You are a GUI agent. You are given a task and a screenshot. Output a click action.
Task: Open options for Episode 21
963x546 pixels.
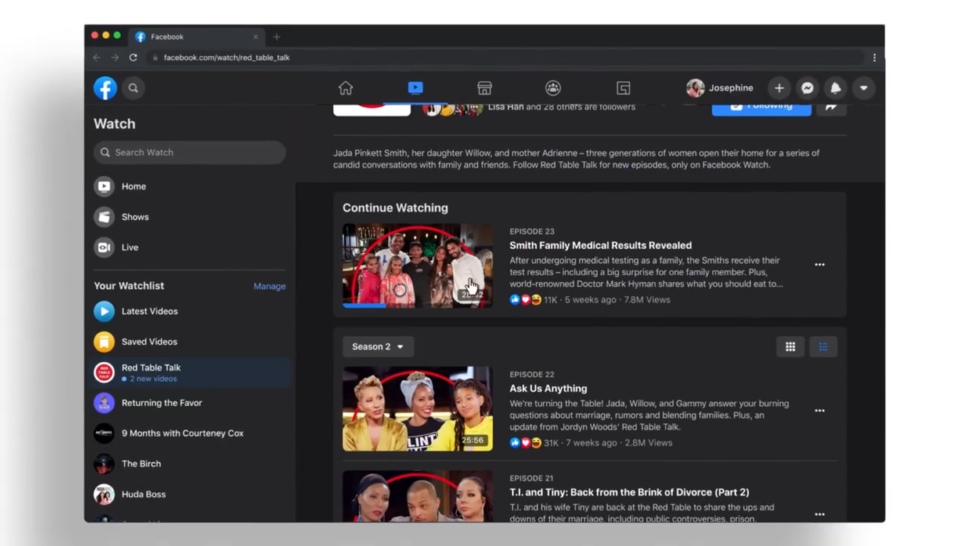819,514
